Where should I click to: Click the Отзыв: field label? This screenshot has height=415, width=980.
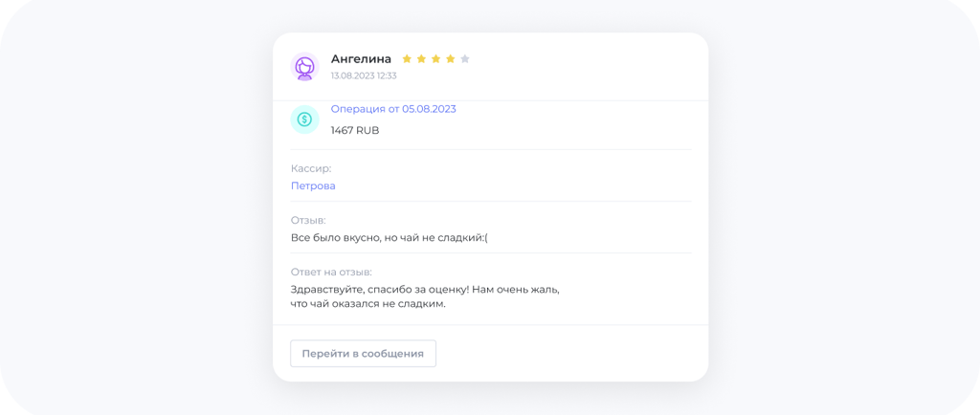pyautogui.click(x=309, y=220)
